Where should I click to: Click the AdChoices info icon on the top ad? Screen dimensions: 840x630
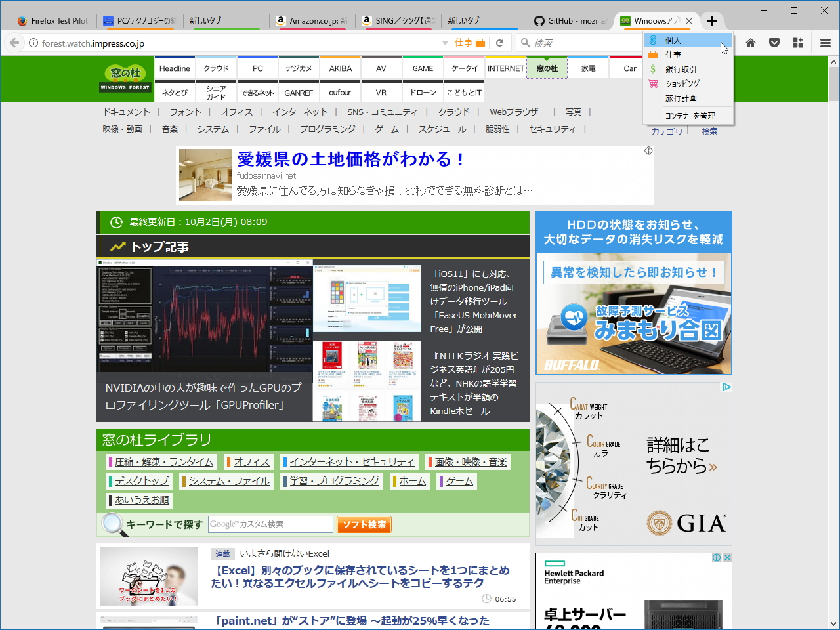click(648, 150)
